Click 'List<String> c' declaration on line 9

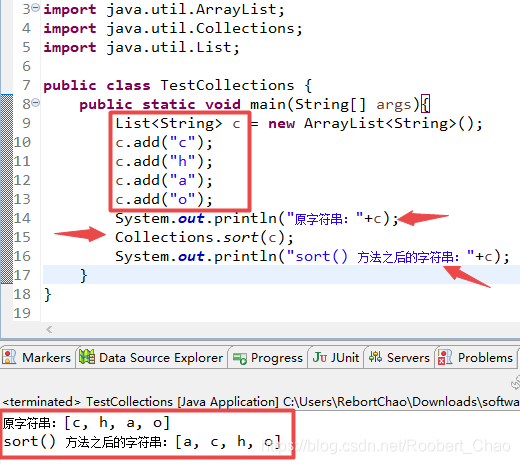point(178,124)
